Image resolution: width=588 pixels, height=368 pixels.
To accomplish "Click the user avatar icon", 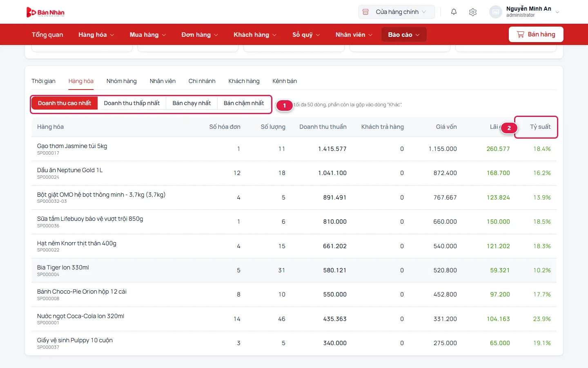I will (x=495, y=12).
